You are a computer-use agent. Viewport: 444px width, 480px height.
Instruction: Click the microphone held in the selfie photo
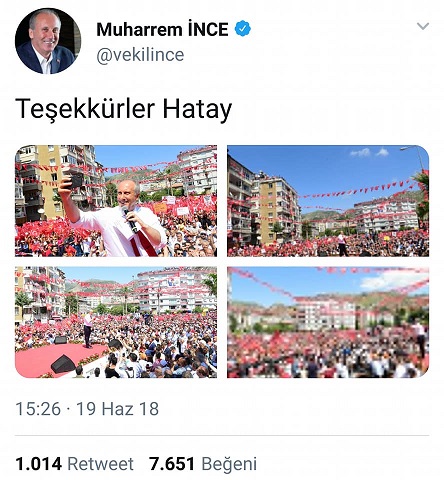pos(130,220)
